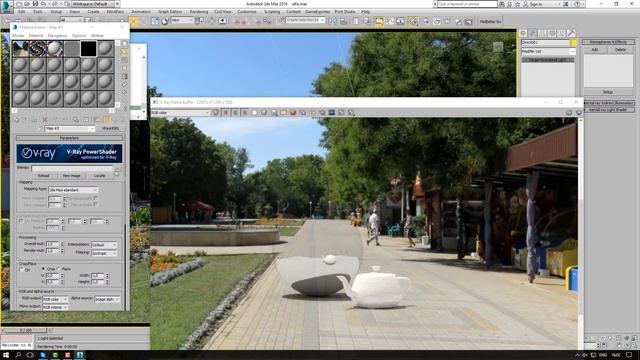Open the Material Editor toolbar icon

click(x=413, y=21)
